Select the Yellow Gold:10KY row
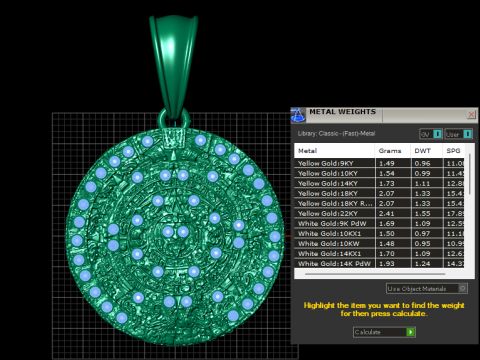 [379, 173]
